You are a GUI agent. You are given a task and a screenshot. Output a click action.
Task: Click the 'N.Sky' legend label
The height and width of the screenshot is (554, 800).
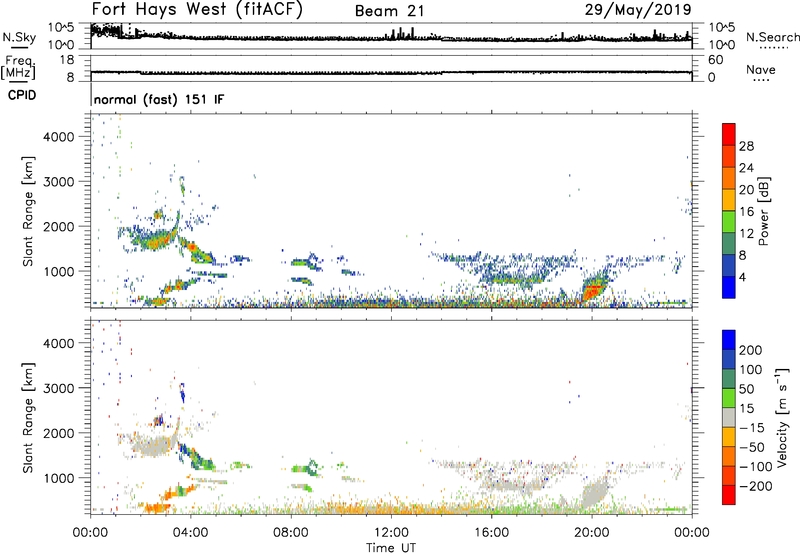[19, 37]
